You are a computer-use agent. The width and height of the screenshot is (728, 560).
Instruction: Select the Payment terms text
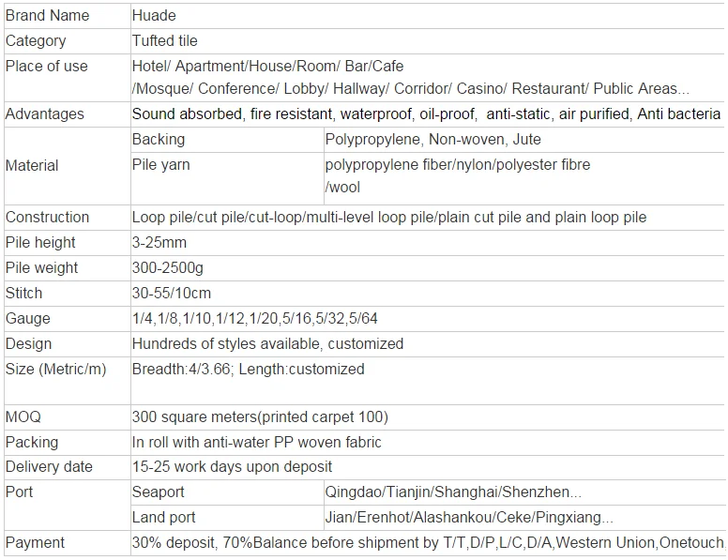(428, 543)
